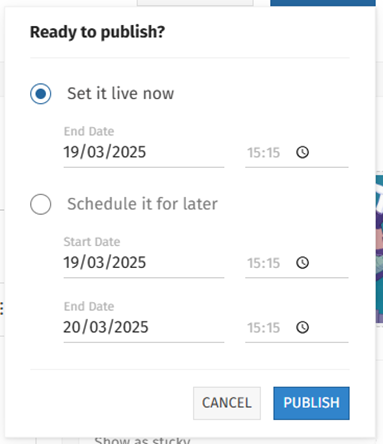Open clock icon beside Start Date time
This screenshot has height=444, width=383.
(302, 263)
